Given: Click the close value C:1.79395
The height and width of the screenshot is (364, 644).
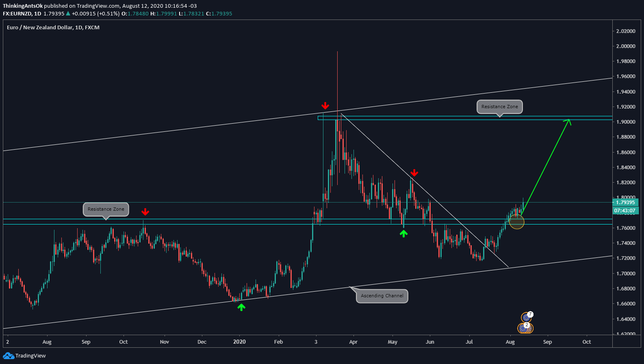Looking at the screenshot, I should [219, 14].
